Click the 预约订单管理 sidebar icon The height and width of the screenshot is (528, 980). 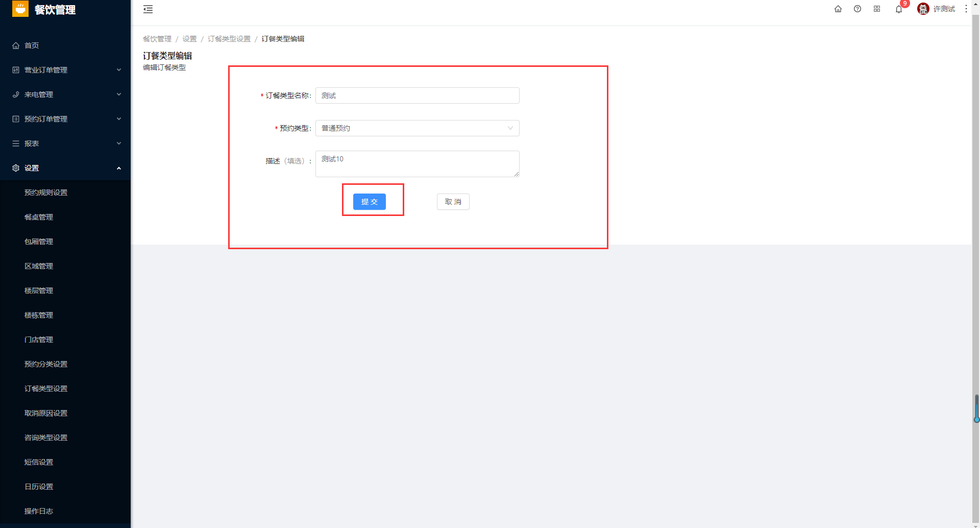16,119
